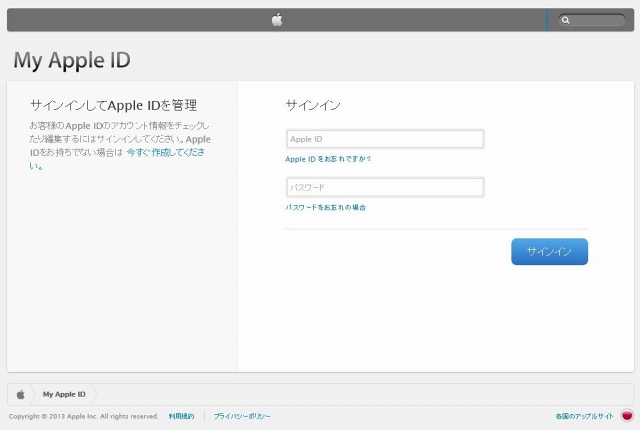Open the 'パスワードをお忘れの場合' link
Image resolution: width=640 pixels, height=430 pixels.
tap(325, 207)
